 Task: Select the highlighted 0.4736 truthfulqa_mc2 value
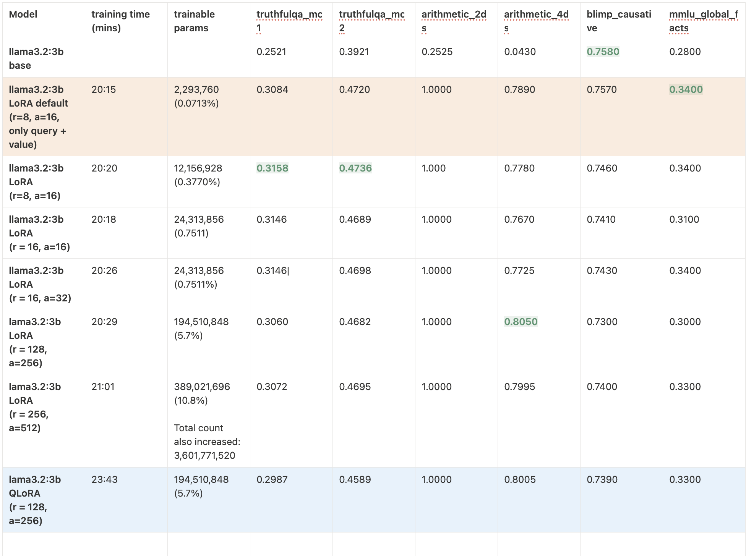[x=355, y=168]
